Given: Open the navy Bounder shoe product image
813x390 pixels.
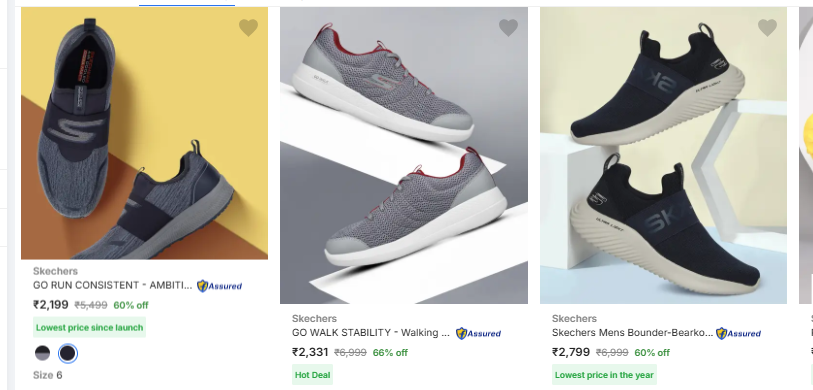Looking at the screenshot, I should (663, 156).
